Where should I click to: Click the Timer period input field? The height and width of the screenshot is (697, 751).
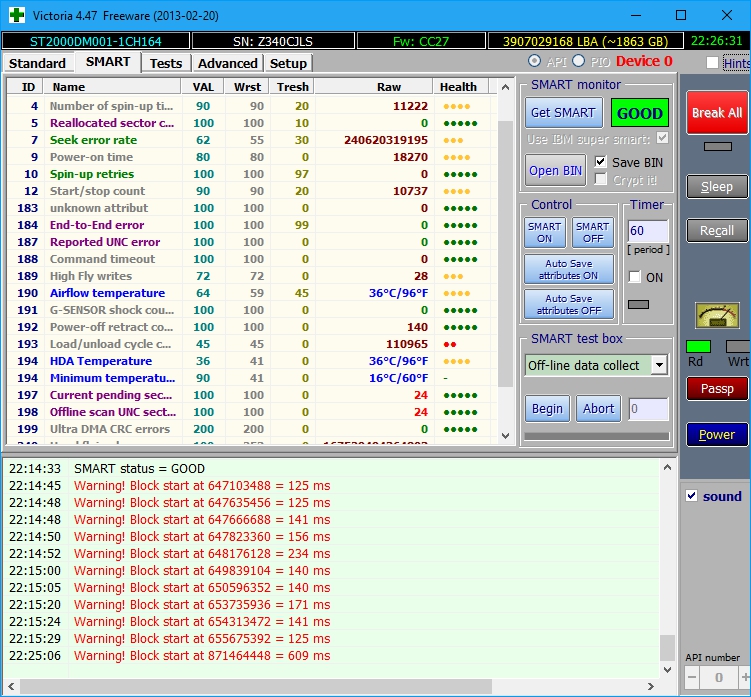click(648, 231)
